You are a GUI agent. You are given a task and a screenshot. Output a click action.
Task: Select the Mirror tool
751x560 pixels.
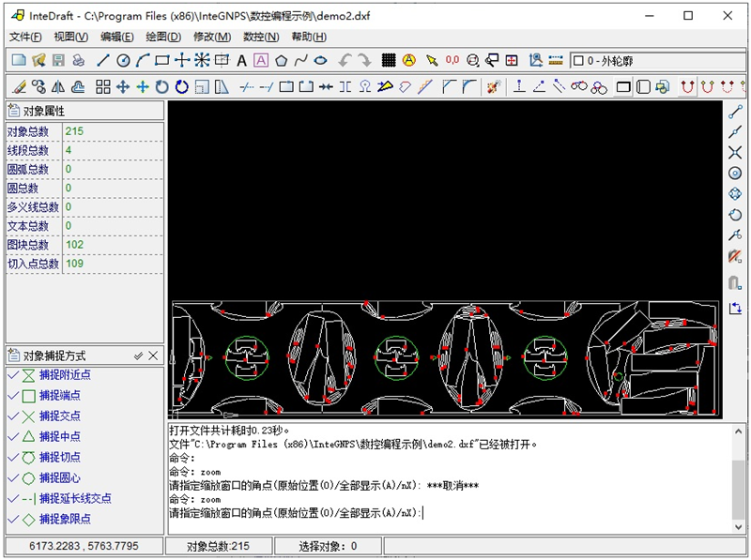pyautogui.click(x=58, y=86)
